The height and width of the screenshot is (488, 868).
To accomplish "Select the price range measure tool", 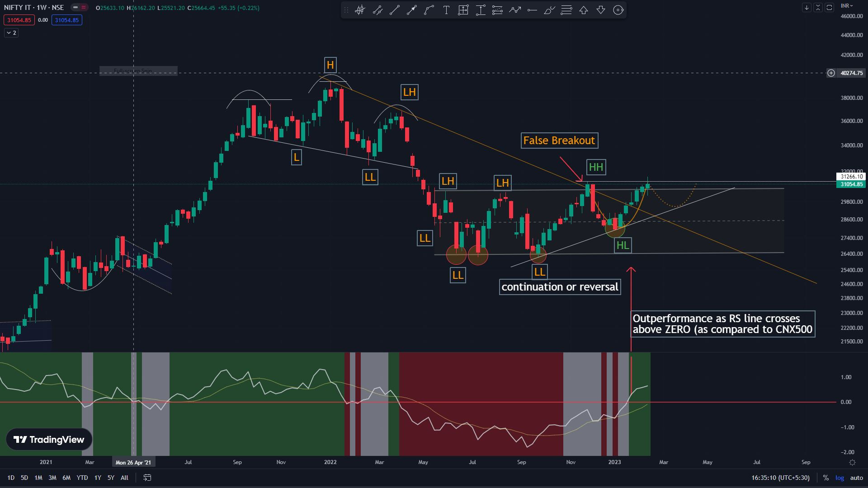I will pos(463,10).
